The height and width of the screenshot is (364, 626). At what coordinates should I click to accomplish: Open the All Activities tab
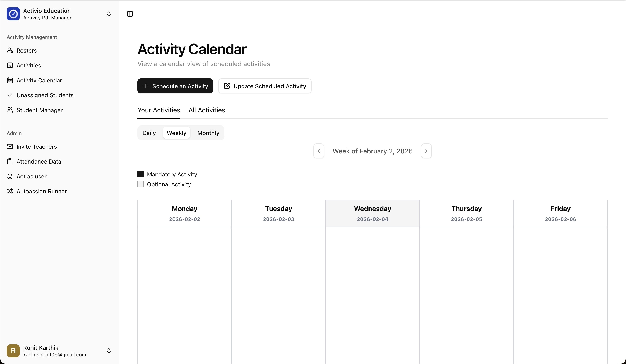pos(207,110)
